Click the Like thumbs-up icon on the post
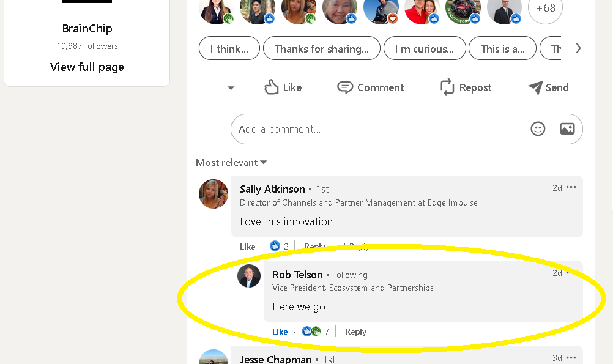The width and height of the screenshot is (613, 364). tap(271, 87)
